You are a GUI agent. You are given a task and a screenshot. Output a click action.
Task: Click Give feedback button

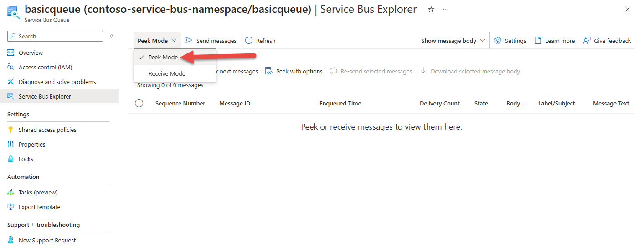click(x=607, y=41)
